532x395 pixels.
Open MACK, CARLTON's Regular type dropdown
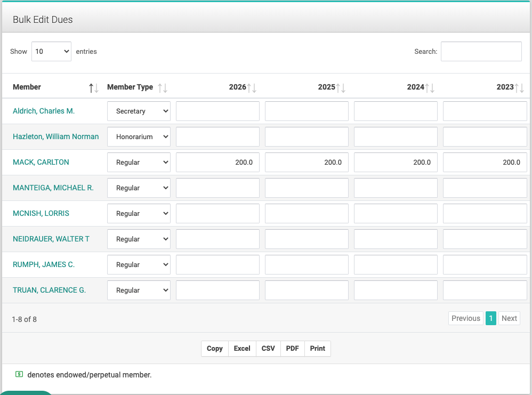(139, 162)
